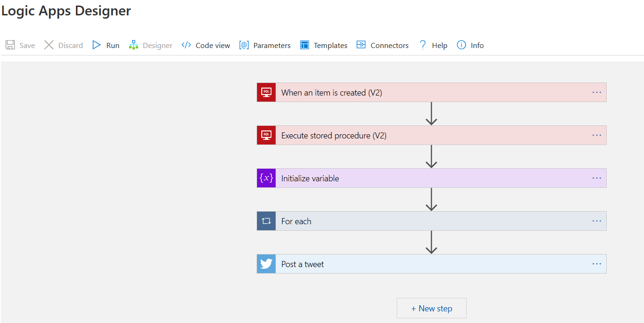Image resolution: width=644 pixels, height=323 pixels.
Task: Add a step with the New step button
Action: [432, 308]
